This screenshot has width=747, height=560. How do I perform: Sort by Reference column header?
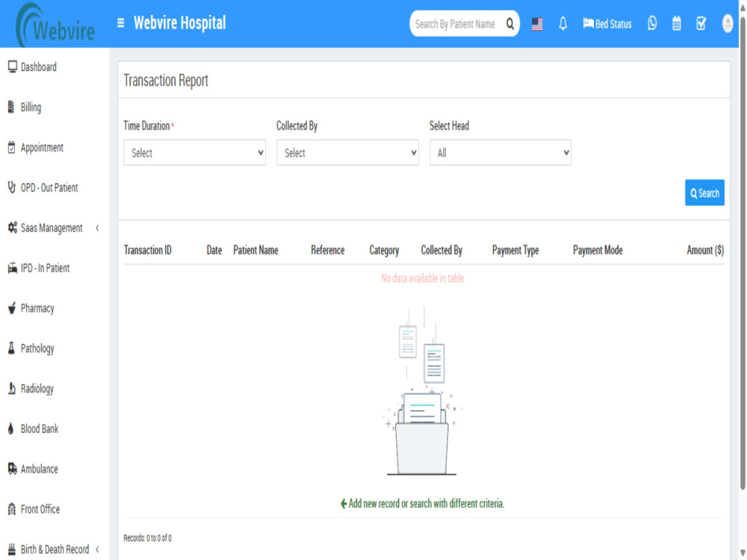(327, 250)
